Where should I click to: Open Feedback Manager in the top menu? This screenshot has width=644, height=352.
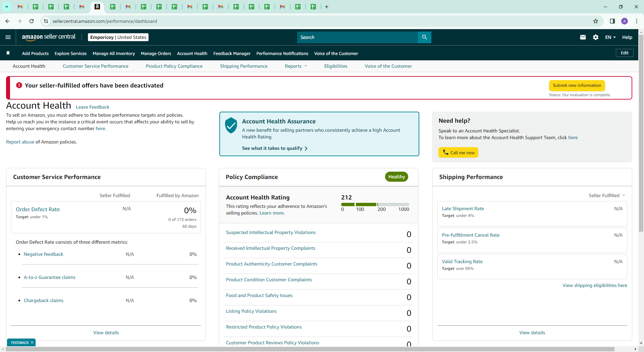click(232, 53)
